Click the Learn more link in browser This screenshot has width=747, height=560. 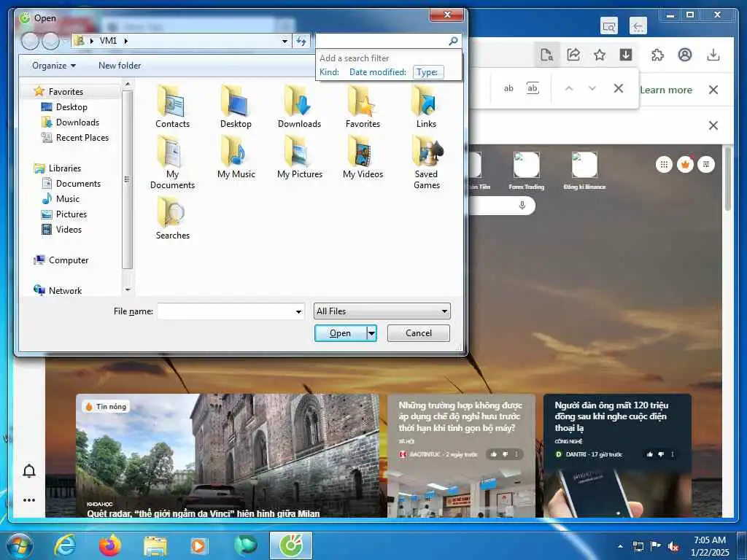666,90
